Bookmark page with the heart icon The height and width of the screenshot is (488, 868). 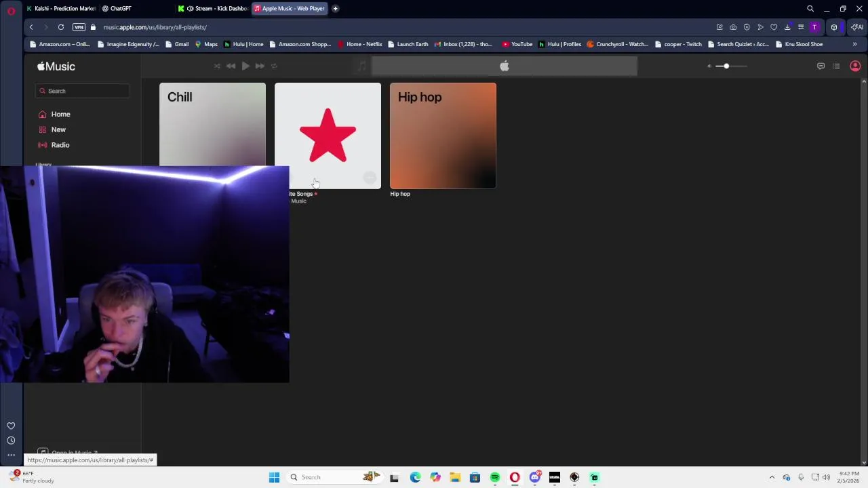[774, 27]
